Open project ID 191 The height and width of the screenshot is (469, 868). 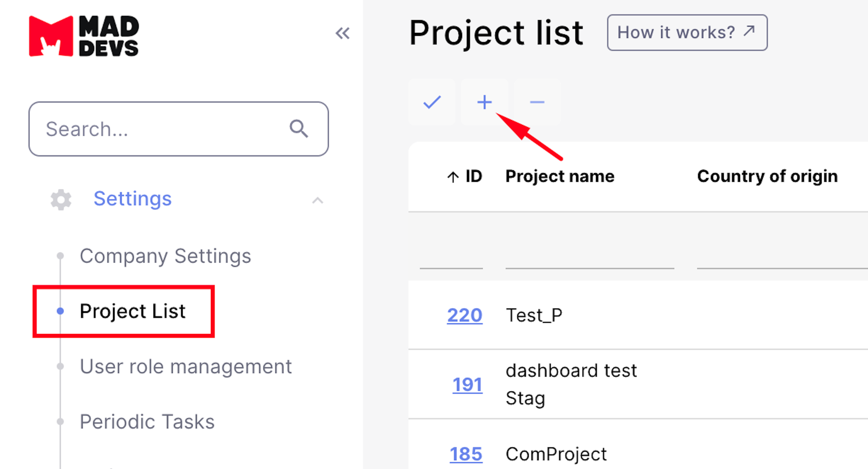pyautogui.click(x=467, y=384)
